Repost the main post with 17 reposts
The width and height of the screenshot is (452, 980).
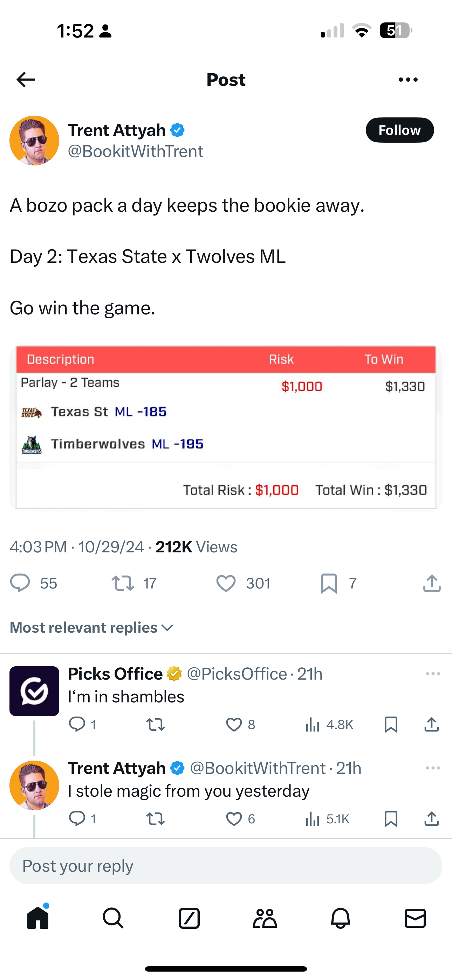pyautogui.click(x=123, y=583)
